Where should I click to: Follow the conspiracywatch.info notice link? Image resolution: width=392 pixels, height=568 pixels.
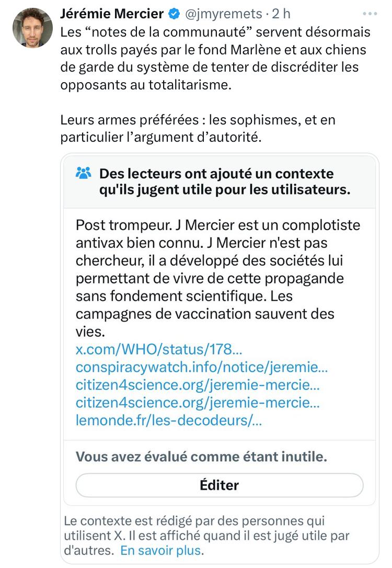point(202,367)
